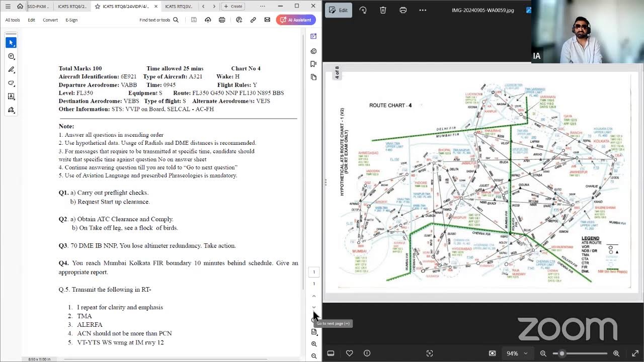This screenshot has height=362, width=644.
Task: Star the current ICATS RTQ8/24VIDP document
Action: [98, 7]
